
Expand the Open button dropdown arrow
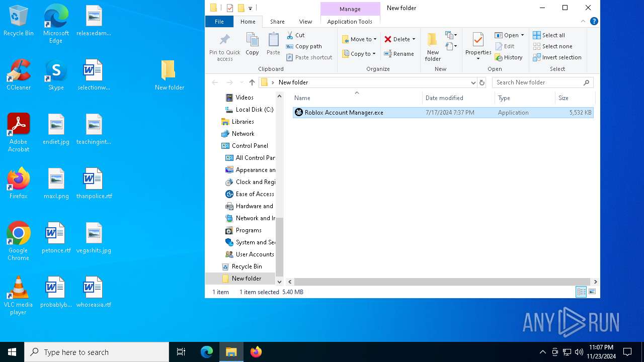[522, 35]
